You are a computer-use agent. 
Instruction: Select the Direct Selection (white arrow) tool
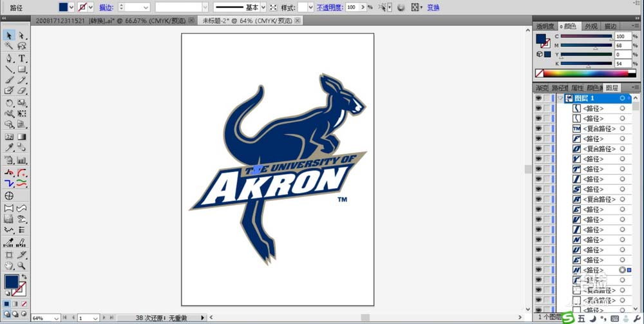tap(22, 35)
